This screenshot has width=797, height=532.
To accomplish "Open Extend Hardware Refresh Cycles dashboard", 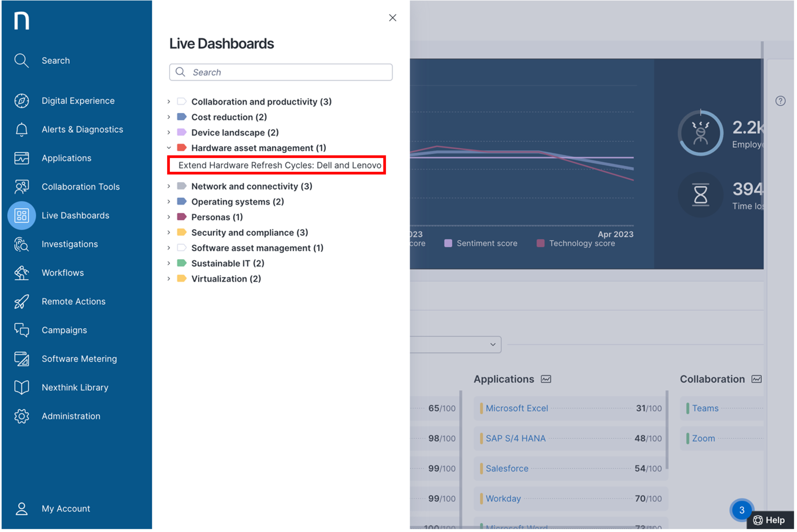I will pyautogui.click(x=279, y=165).
